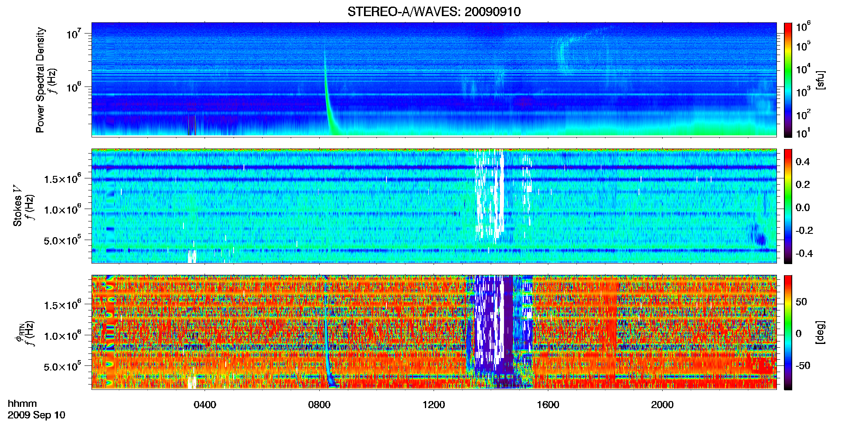Select the "hhmm" time axis label

[x=22, y=404]
